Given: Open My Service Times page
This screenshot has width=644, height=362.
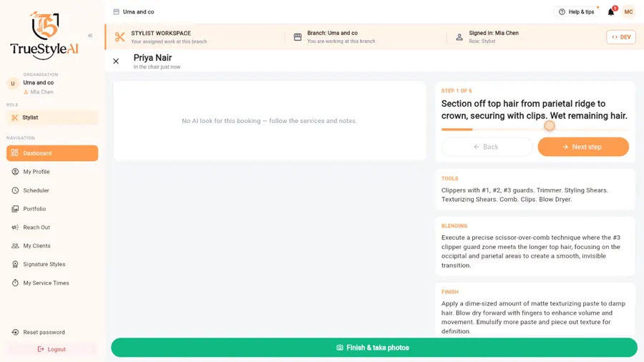Looking at the screenshot, I should pos(52,283).
